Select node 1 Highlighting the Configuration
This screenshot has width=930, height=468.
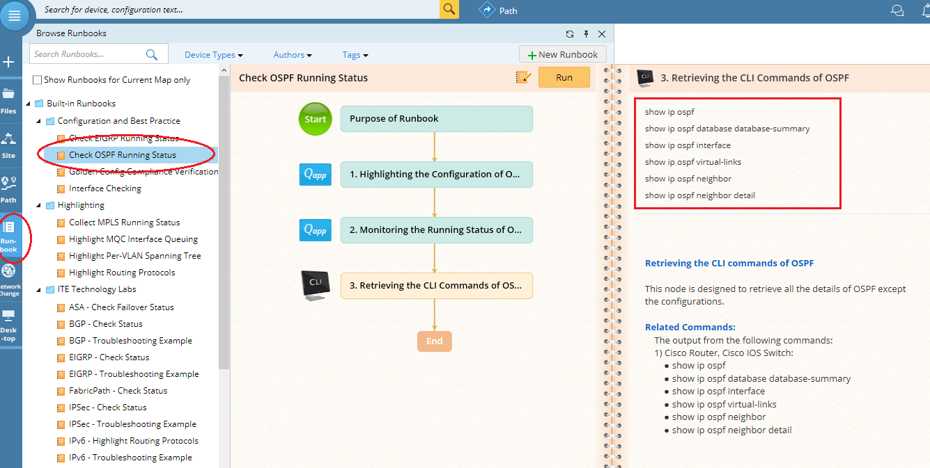(x=437, y=174)
